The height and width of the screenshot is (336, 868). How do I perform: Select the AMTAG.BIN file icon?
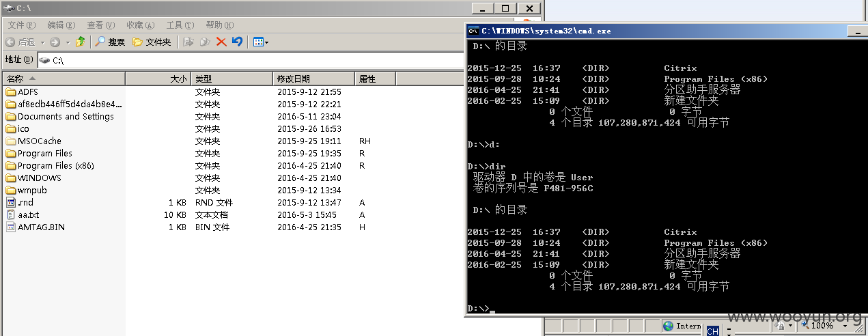pyautogui.click(x=11, y=227)
